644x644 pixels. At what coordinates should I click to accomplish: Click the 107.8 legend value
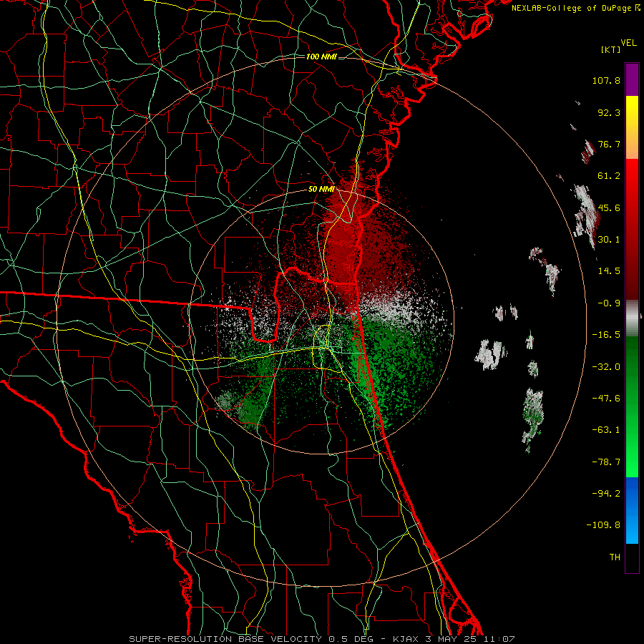tap(606, 80)
